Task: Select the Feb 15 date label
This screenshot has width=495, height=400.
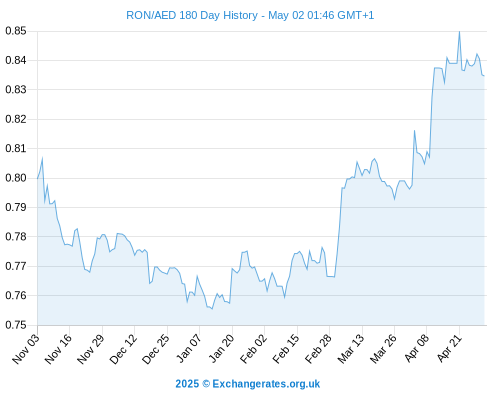Action: pyautogui.click(x=286, y=348)
